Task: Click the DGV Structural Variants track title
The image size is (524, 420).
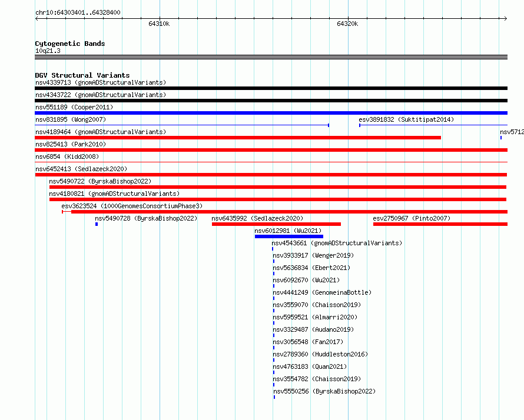Action: pos(82,75)
